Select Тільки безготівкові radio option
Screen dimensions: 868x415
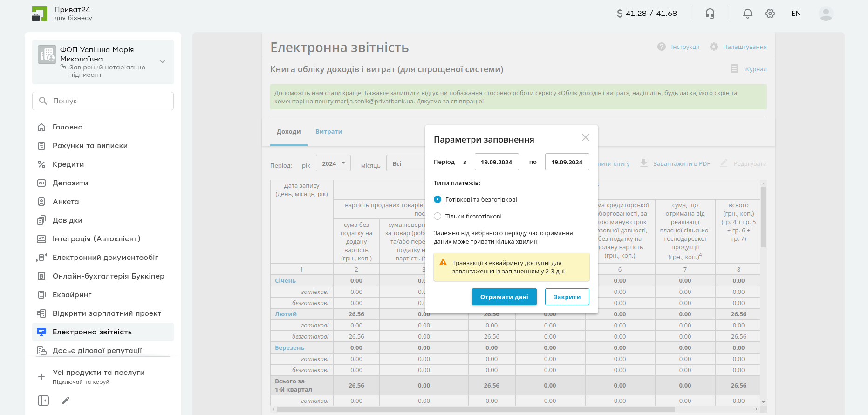[437, 216]
